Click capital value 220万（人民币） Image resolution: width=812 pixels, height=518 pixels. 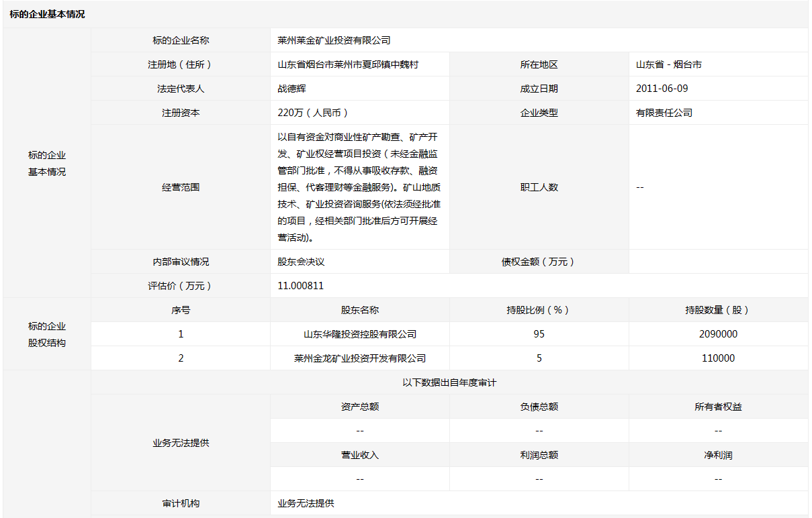point(313,113)
